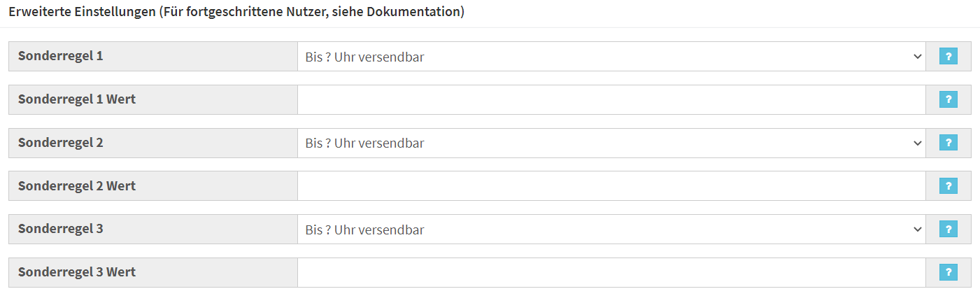
Task: Show the Sonderregel 2 help tooltip icon
Action: tap(948, 143)
